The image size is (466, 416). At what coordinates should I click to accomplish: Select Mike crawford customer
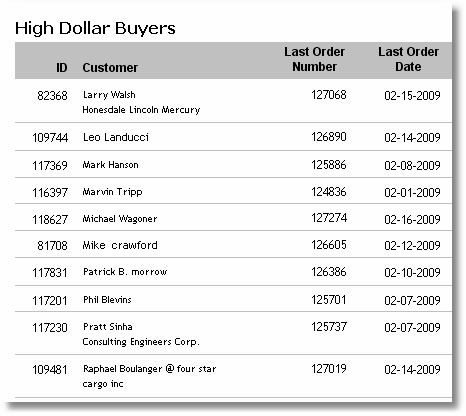[120, 245]
